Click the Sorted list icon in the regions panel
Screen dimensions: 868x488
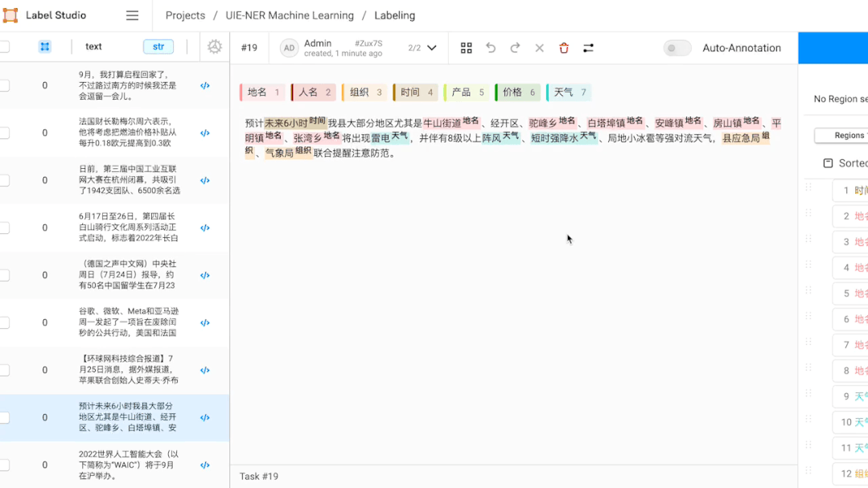[x=828, y=163]
